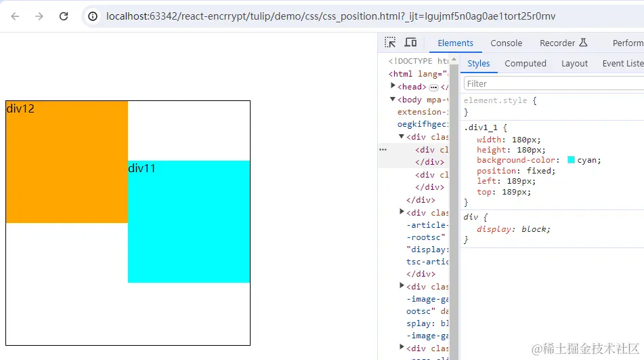Open the Event Listeners sub-tab
644x360 pixels.
coord(622,64)
